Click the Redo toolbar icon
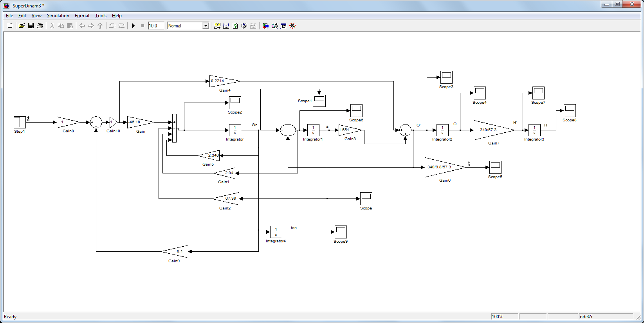Screen dimensions: 644x323 point(121,26)
